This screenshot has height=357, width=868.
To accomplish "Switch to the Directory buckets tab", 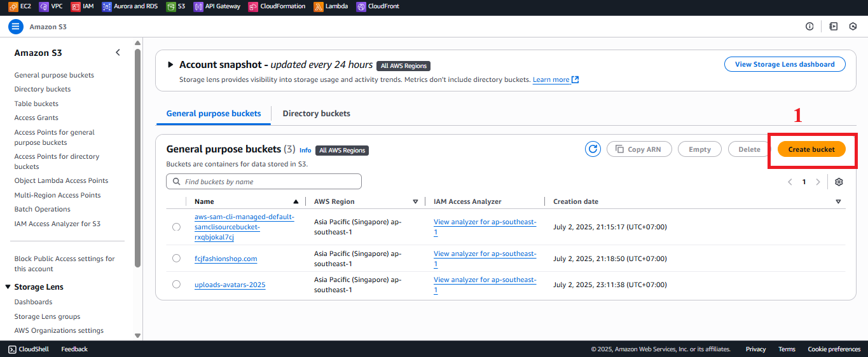I will pyautogui.click(x=316, y=114).
